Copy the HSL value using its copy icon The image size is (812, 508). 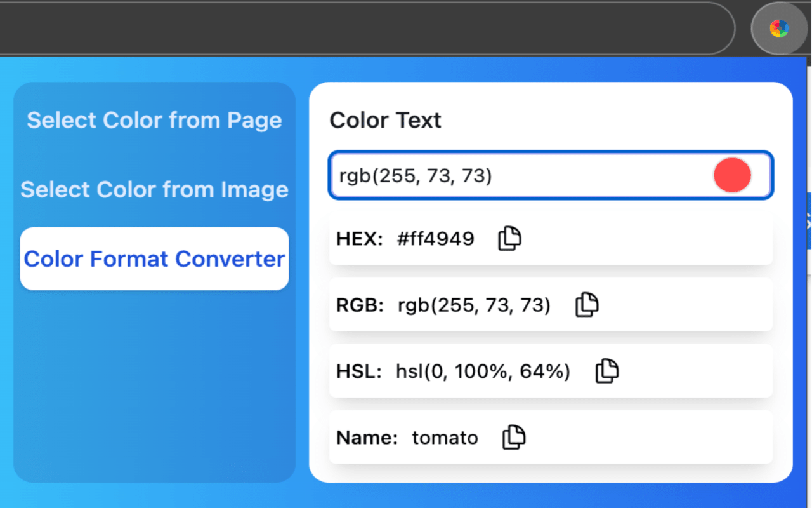pyautogui.click(x=606, y=371)
